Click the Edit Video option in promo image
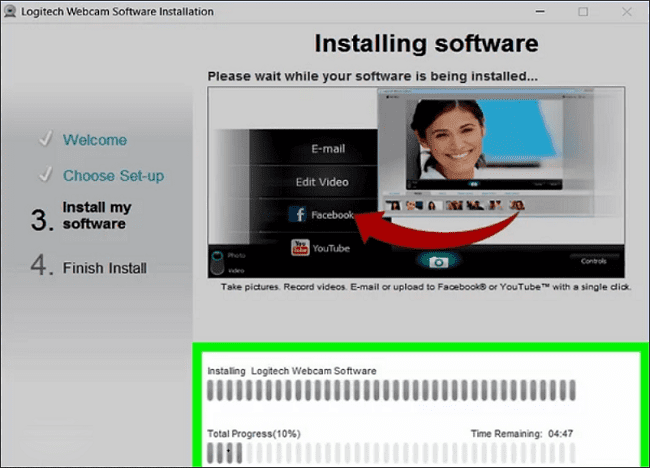The height and width of the screenshot is (468, 650). [x=322, y=182]
